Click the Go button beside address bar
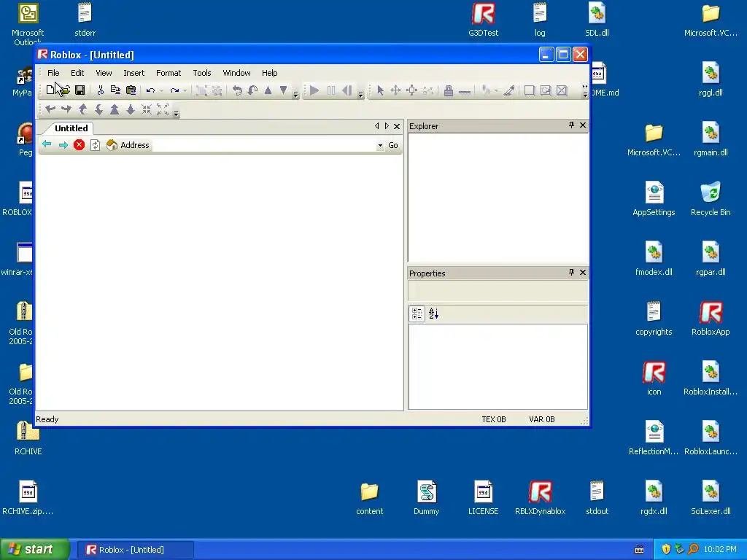The image size is (747, 560). click(393, 145)
